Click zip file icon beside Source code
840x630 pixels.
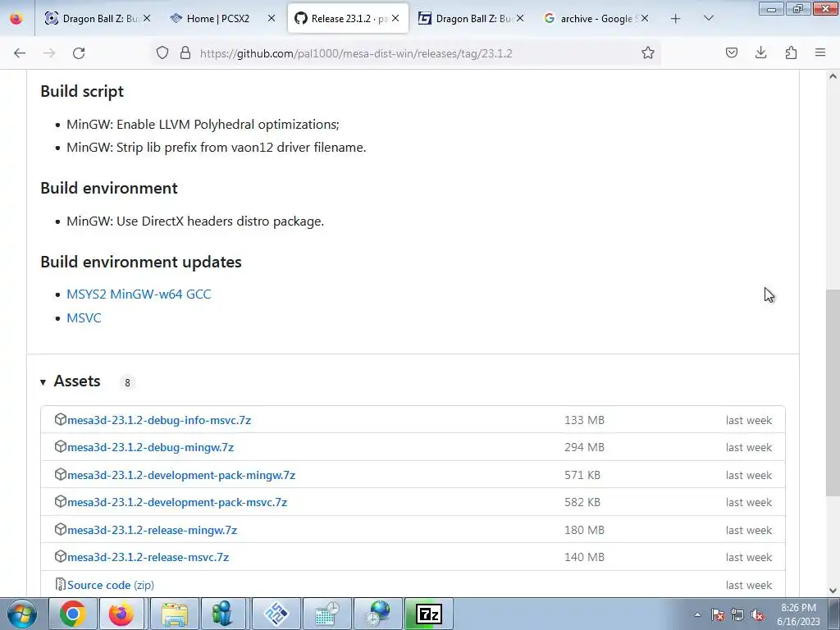coord(61,584)
